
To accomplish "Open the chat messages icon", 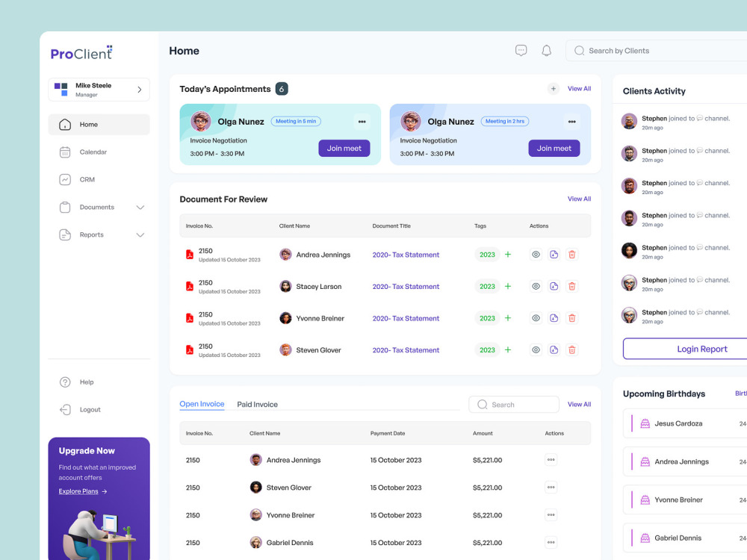I will (x=521, y=50).
